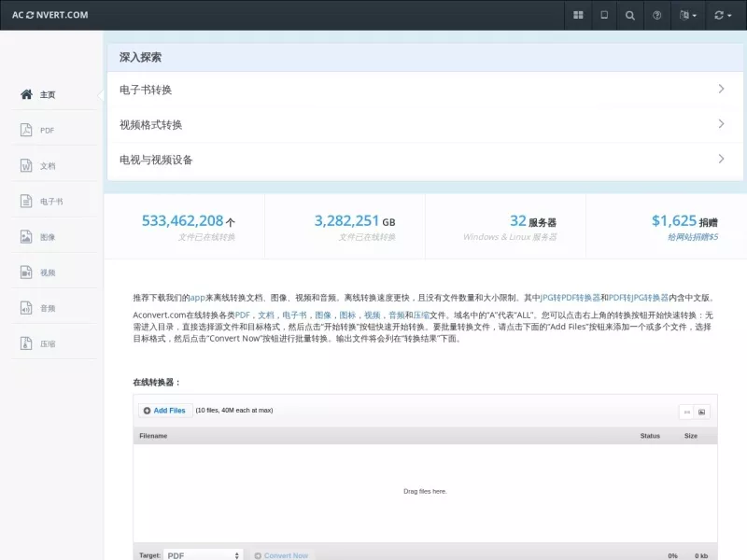Click the 文档 link in the description paragraph
The image size is (747, 560).
tap(266, 315)
